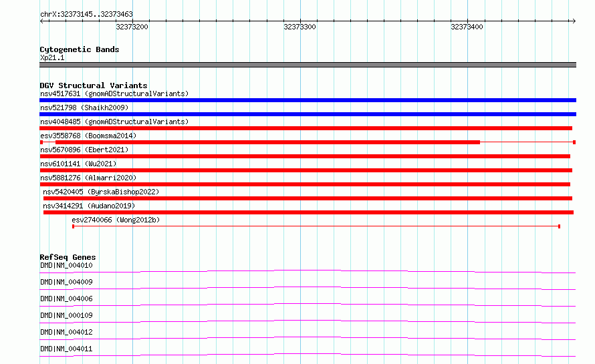This screenshot has width=595, height=364.
Task: Select the nsv3414291 Audano2019 variant bar
Action: click(308, 212)
